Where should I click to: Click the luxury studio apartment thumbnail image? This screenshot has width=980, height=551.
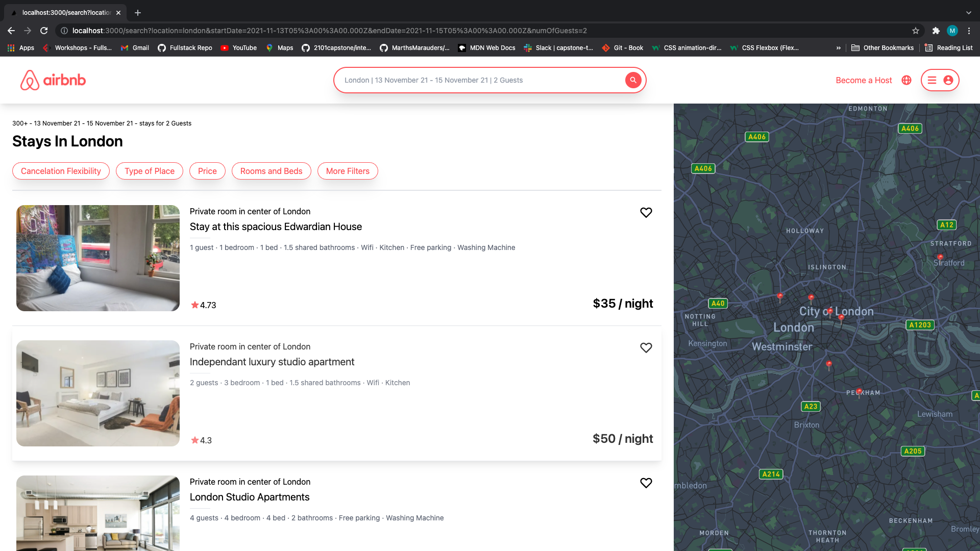coord(97,393)
